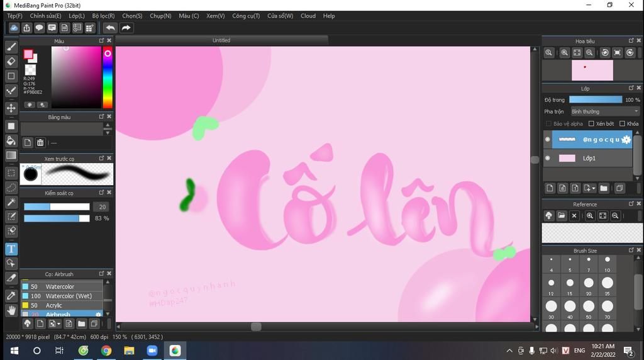Undock the Hoa tiêu navigator panel
Image resolution: width=644 pixels, height=360 pixels.
pos(631,40)
